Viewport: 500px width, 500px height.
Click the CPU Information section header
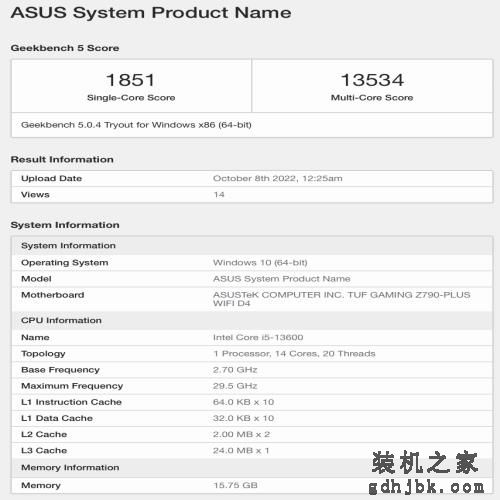click(x=252, y=320)
